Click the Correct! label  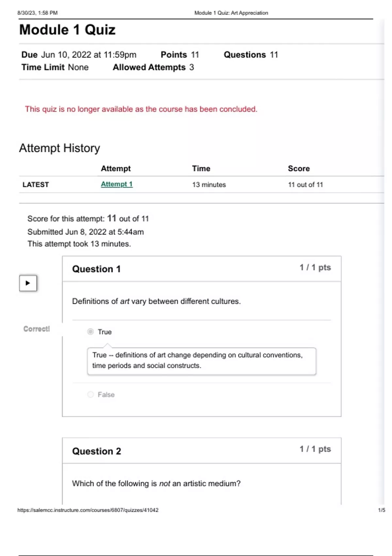point(37,329)
